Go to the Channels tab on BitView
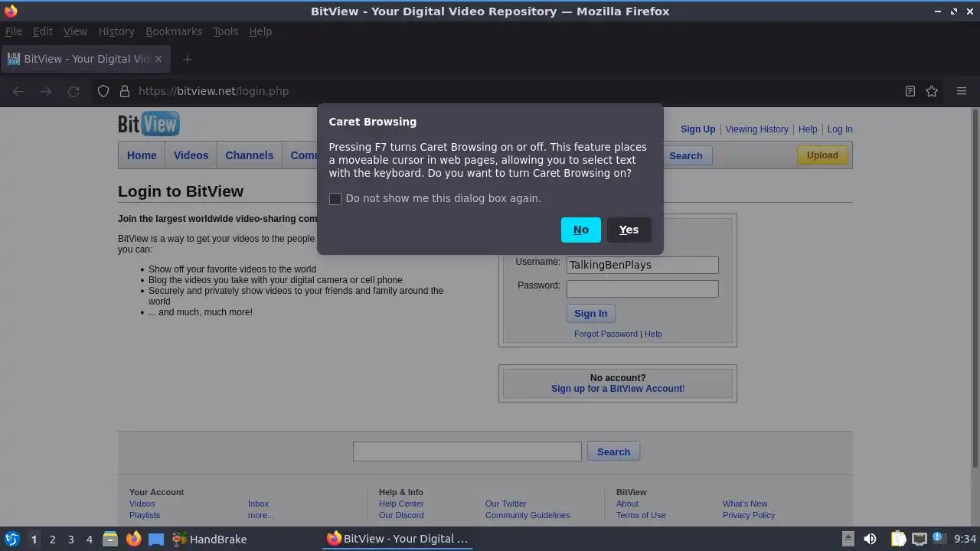 point(249,155)
